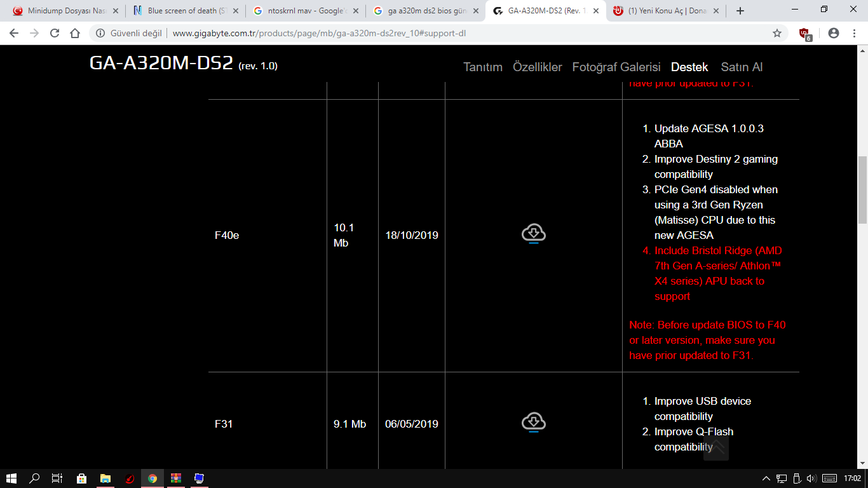The width and height of the screenshot is (868, 488).
Task: Click the 10.1 Mb file size
Action: click(344, 235)
